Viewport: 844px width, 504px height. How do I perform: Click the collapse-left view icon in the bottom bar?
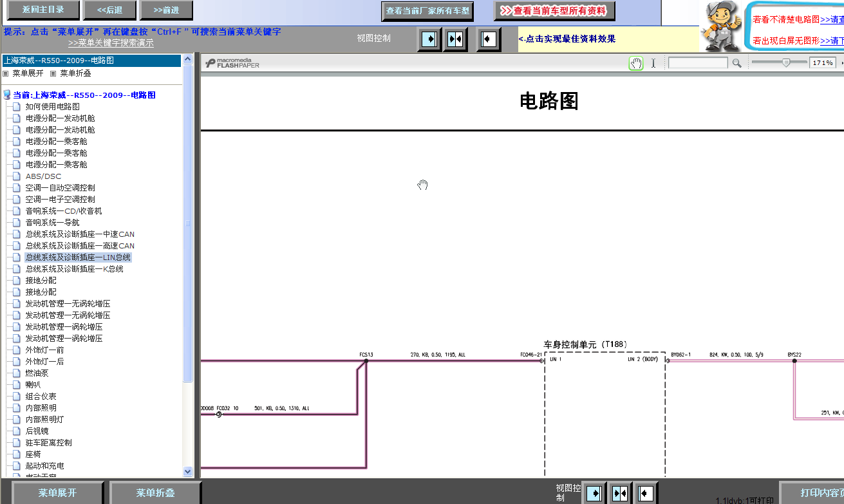point(646,494)
